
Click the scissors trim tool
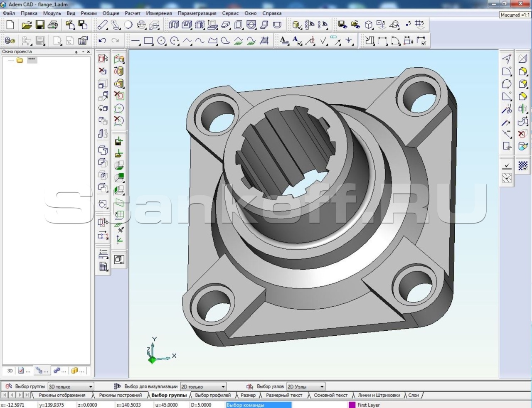tap(507, 110)
